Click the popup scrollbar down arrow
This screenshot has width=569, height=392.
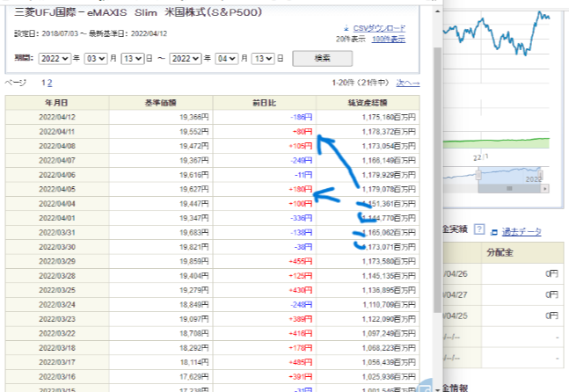(x=438, y=389)
